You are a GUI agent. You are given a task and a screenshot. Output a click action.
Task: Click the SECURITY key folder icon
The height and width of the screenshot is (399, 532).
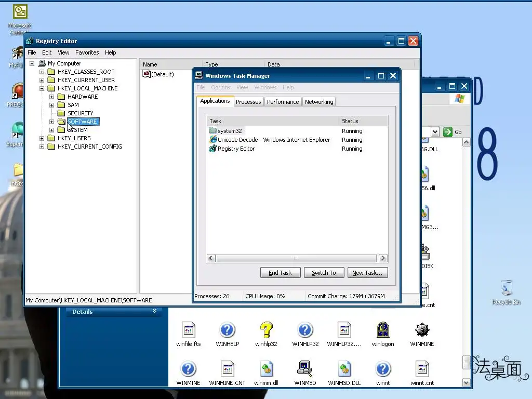tap(61, 113)
